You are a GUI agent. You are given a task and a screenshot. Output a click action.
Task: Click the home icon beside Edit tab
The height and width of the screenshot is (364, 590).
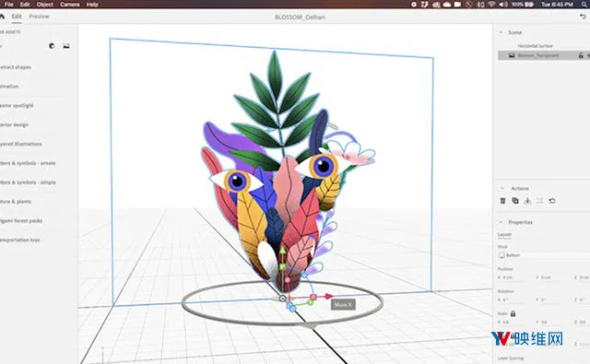(2, 17)
